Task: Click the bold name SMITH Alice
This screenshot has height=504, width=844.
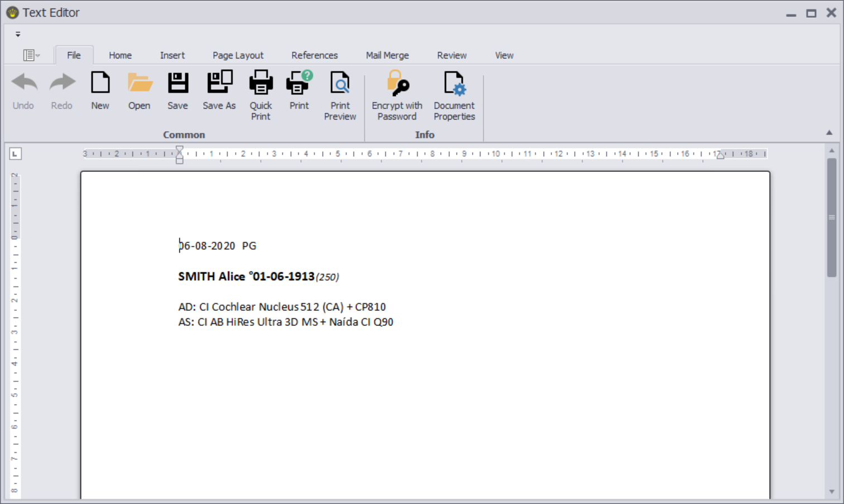Action: [x=212, y=276]
